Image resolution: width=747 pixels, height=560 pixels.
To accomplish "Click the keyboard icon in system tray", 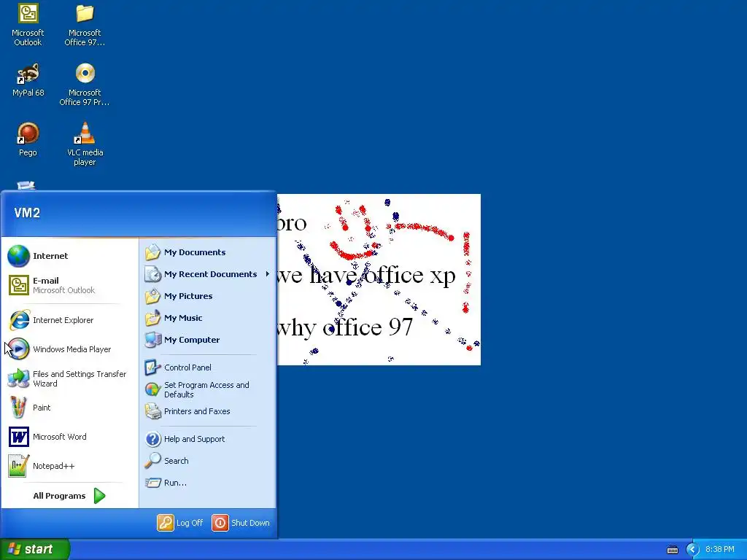I will pyautogui.click(x=672, y=550).
